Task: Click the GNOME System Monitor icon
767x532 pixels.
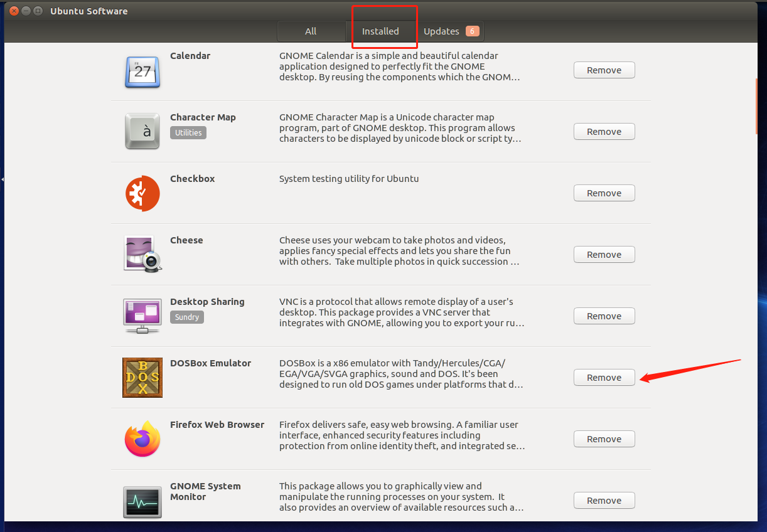Action: (x=142, y=501)
